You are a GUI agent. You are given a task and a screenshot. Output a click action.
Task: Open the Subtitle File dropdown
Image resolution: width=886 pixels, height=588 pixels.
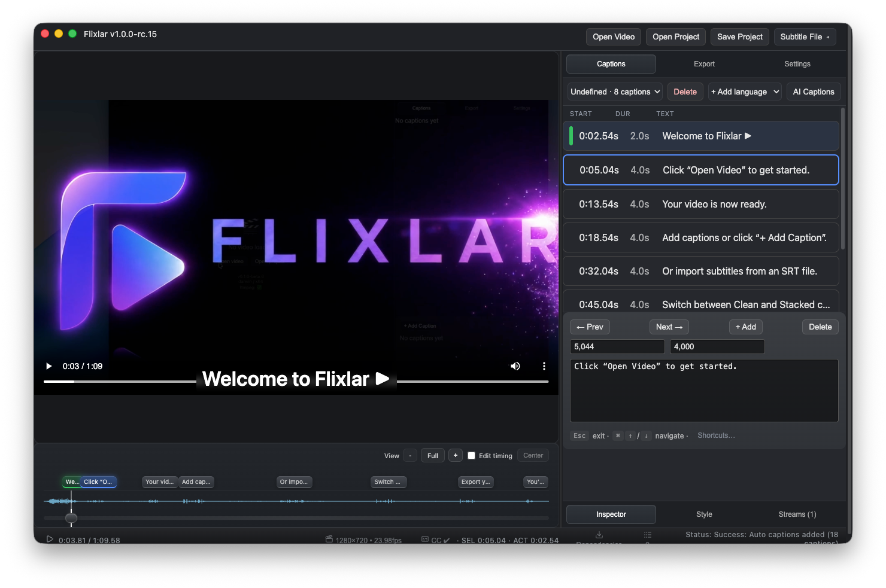click(805, 36)
